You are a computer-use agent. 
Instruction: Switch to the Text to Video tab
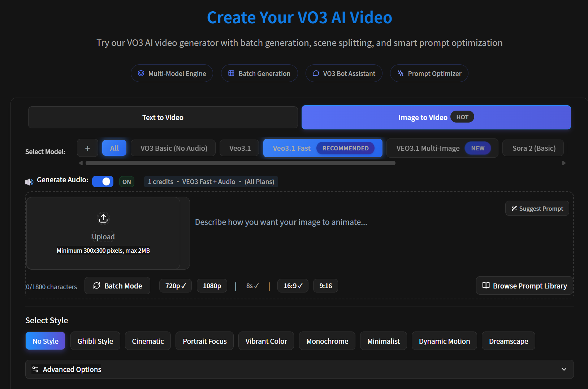(x=163, y=117)
